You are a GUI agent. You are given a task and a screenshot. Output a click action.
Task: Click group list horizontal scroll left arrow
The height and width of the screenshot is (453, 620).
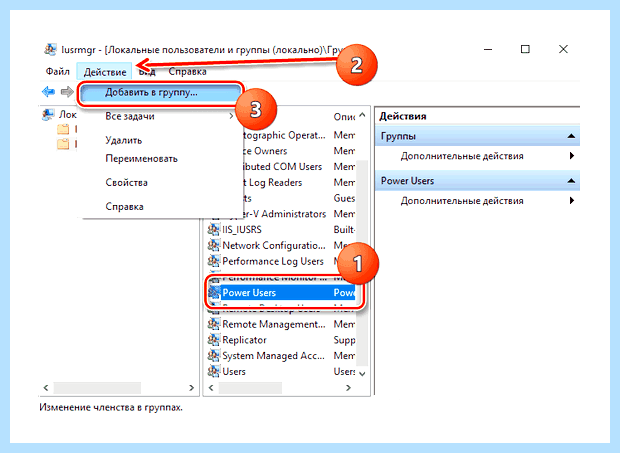pos(211,388)
